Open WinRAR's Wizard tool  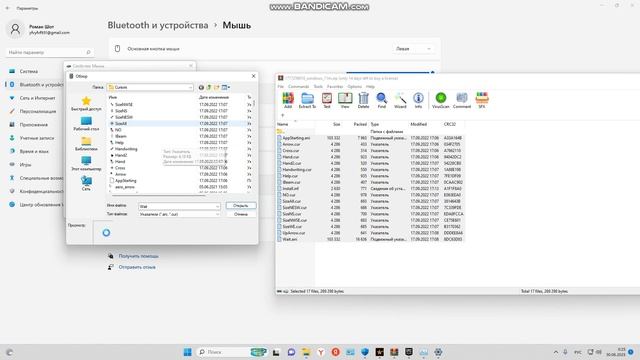(400, 100)
